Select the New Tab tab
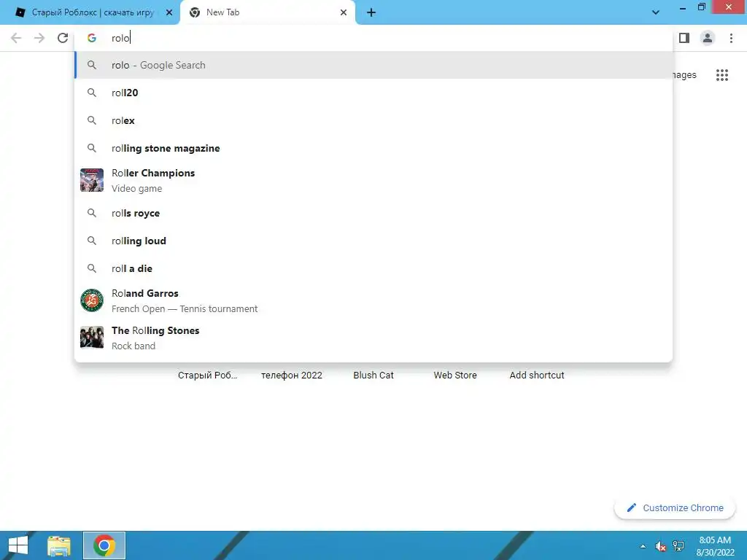The height and width of the screenshot is (560, 747). coord(267,12)
